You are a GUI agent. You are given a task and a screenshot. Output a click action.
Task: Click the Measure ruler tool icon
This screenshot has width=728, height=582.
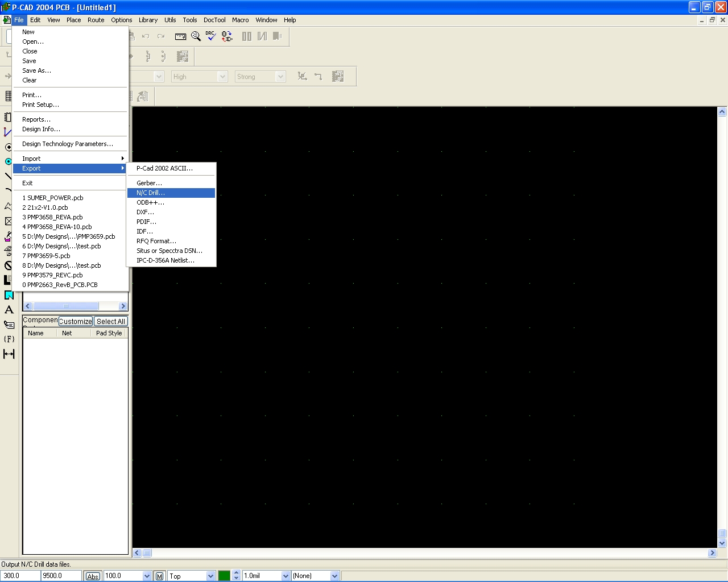(181, 36)
